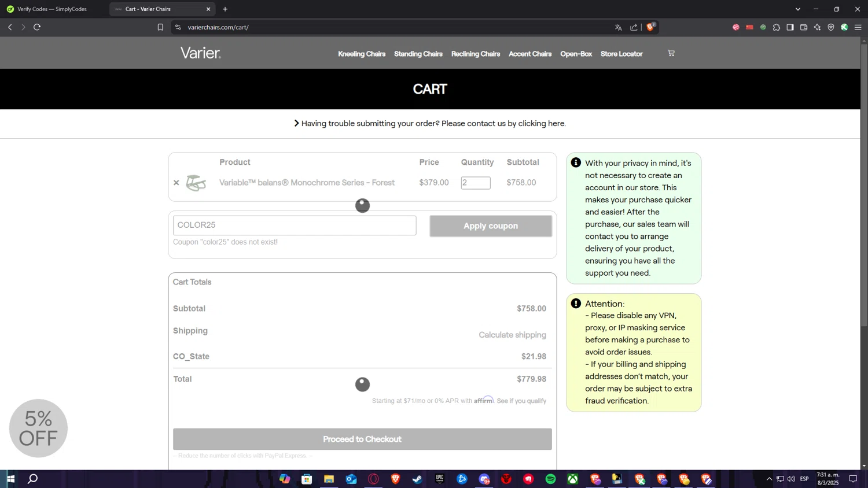The width and height of the screenshot is (868, 488).
Task: Click the Varier logo
Action: click(200, 53)
